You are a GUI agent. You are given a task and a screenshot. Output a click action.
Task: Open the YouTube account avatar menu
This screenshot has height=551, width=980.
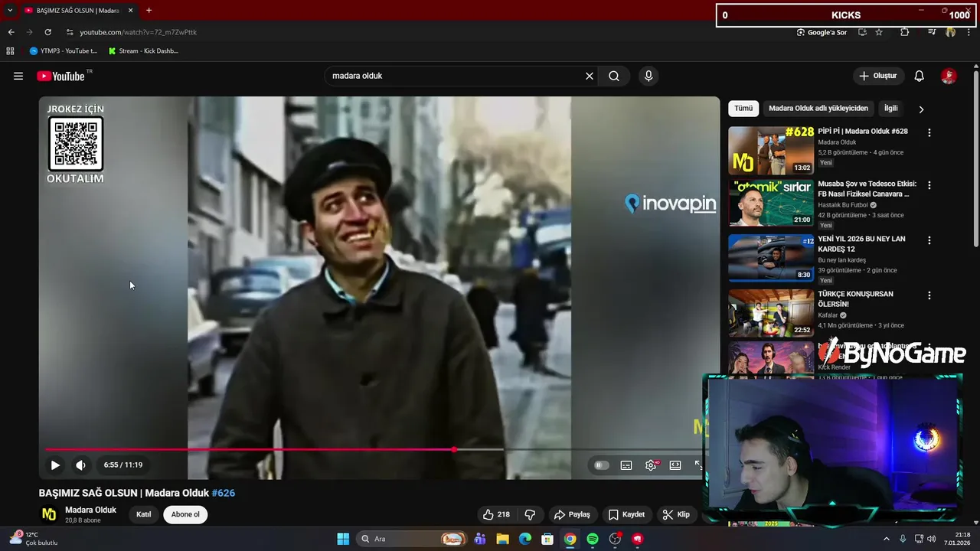(x=949, y=76)
